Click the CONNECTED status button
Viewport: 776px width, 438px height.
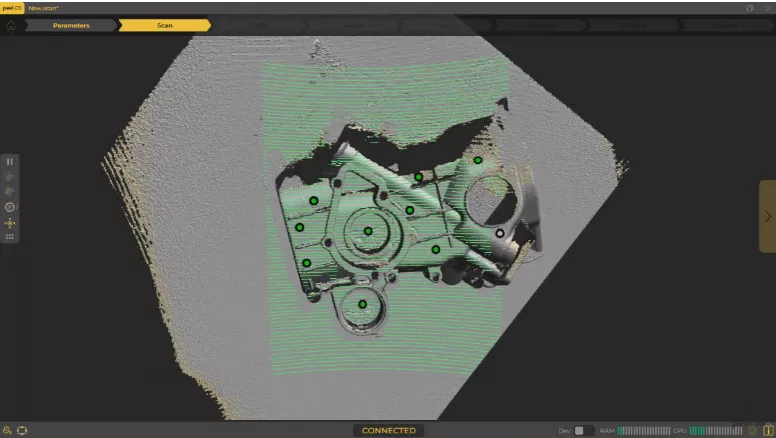[x=388, y=430]
